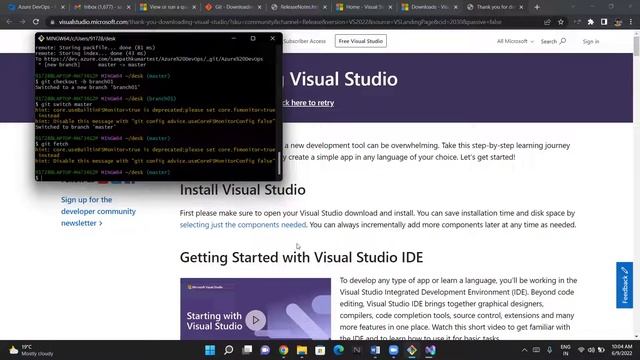Launch Microsoft Edge from the taskbar

click(x=338, y=350)
